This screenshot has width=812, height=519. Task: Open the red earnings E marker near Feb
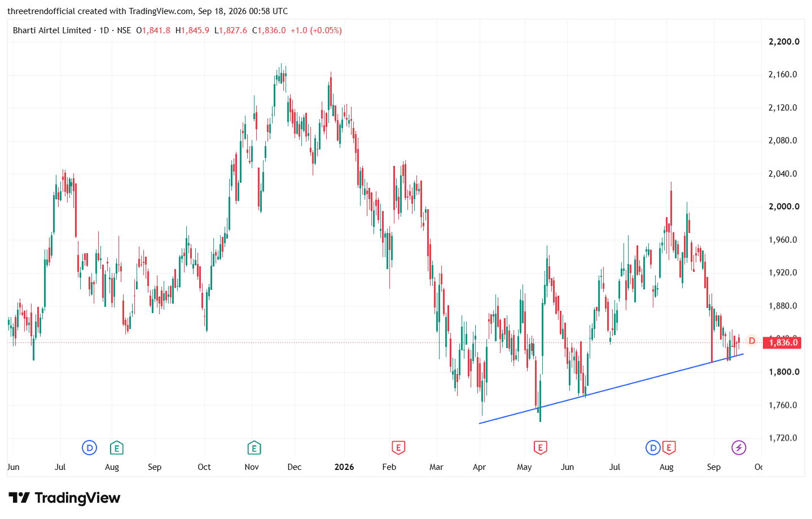point(398,448)
